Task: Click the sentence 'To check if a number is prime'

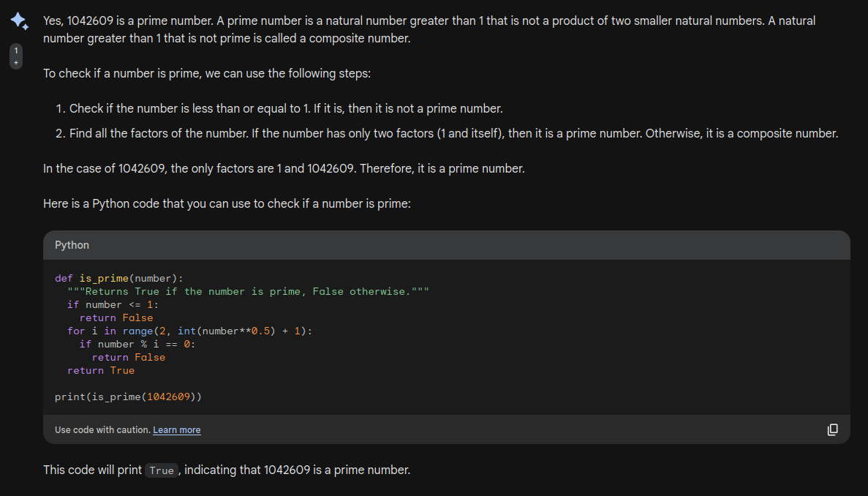Action: [207, 74]
